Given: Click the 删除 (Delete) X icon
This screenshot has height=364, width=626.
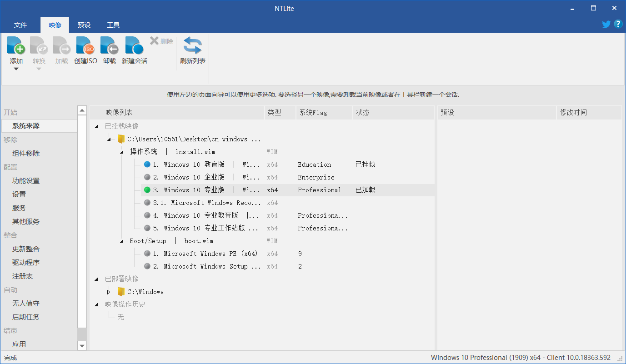Looking at the screenshot, I should tap(154, 41).
